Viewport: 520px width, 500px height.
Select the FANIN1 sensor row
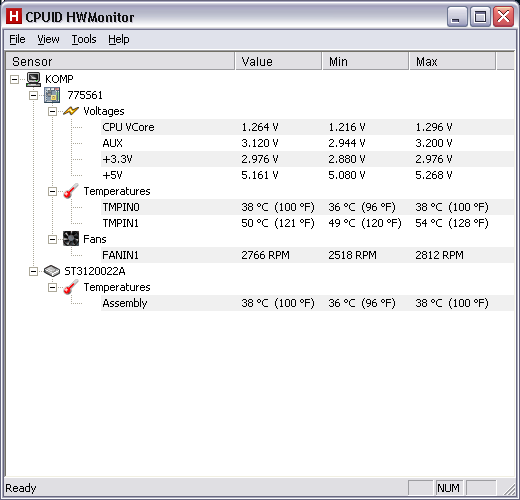coord(307,255)
